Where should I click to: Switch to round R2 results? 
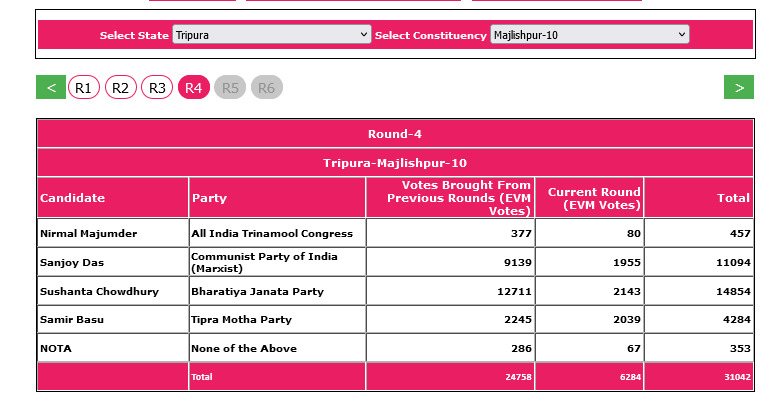pyautogui.click(x=120, y=88)
